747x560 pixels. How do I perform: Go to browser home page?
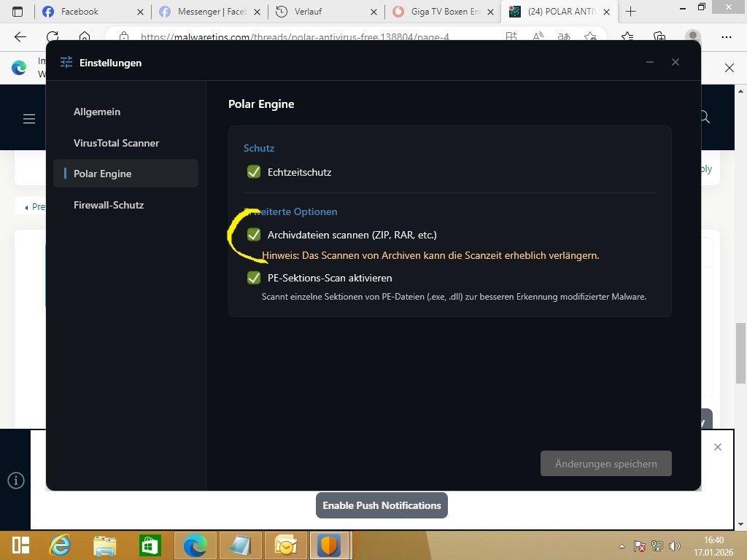(x=85, y=36)
